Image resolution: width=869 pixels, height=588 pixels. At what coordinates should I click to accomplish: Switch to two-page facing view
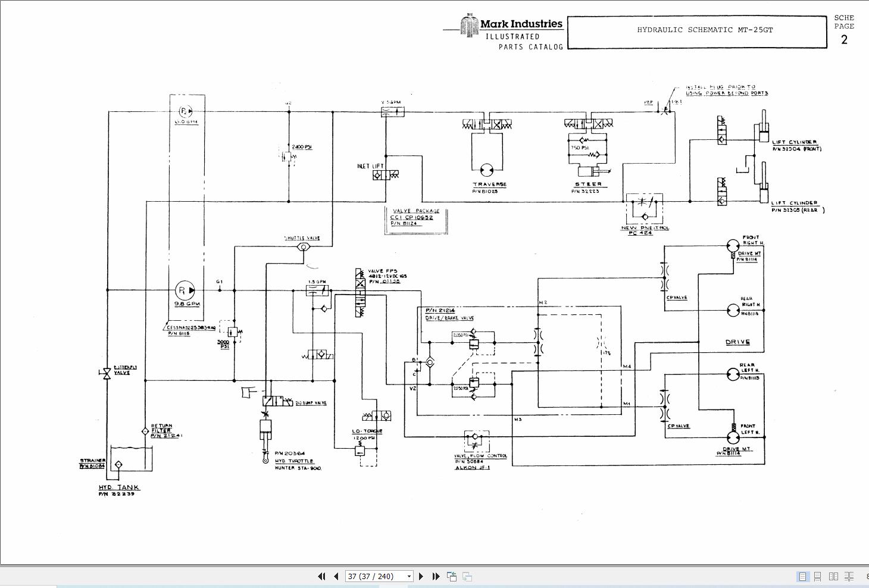[x=833, y=576]
